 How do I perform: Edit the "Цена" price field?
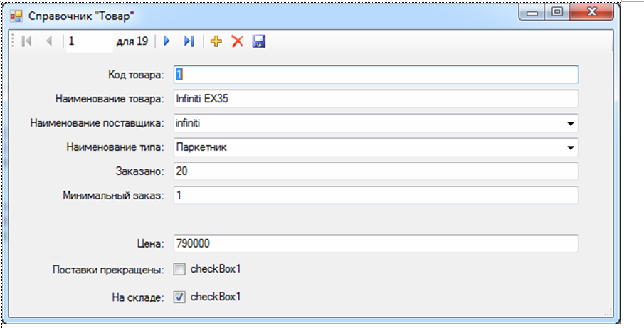coord(375,244)
